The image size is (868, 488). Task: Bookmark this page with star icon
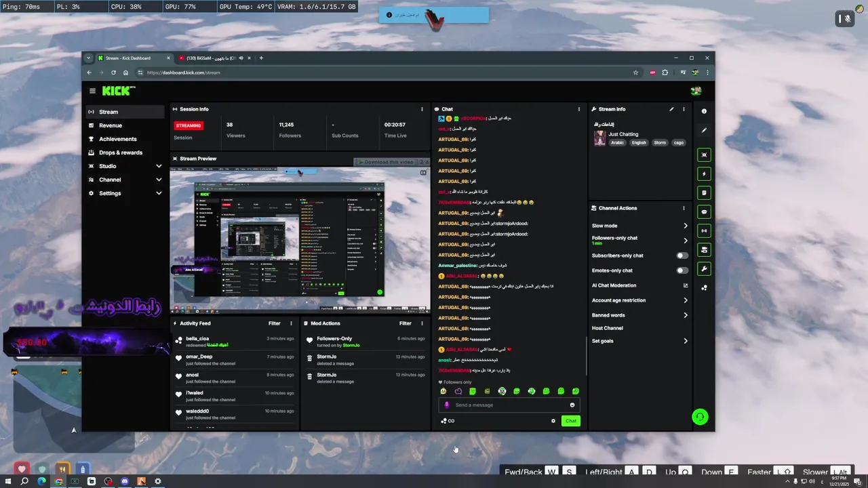(x=635, y=73)
